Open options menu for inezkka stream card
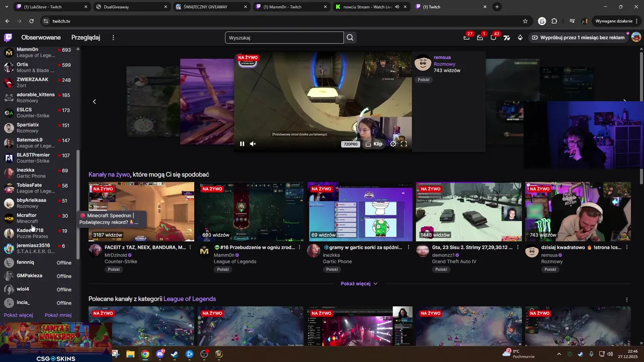This screenshot has width=644, height=362. [x=409, y=247]
